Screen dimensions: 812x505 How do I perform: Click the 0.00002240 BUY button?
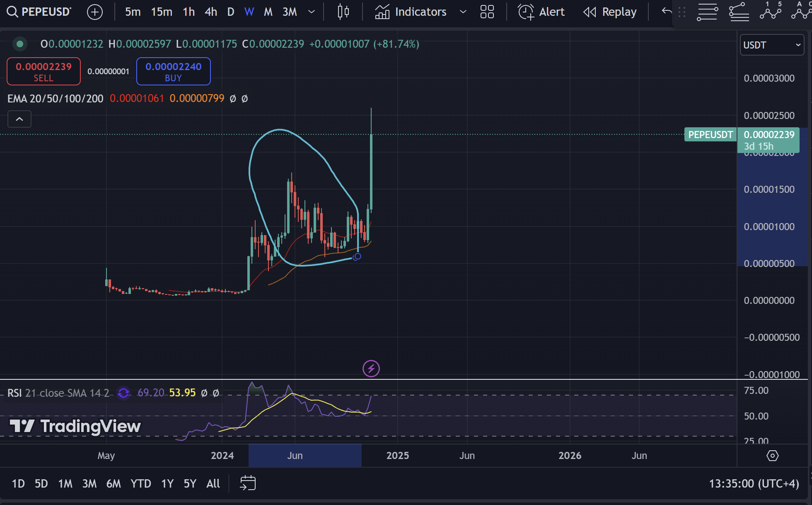coord(173,71)
